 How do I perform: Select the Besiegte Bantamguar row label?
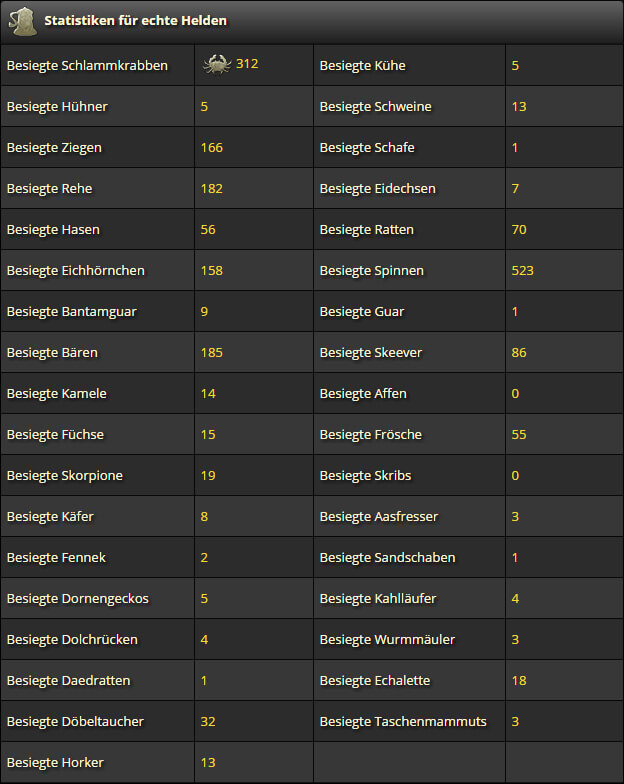[x=72, y=312]
